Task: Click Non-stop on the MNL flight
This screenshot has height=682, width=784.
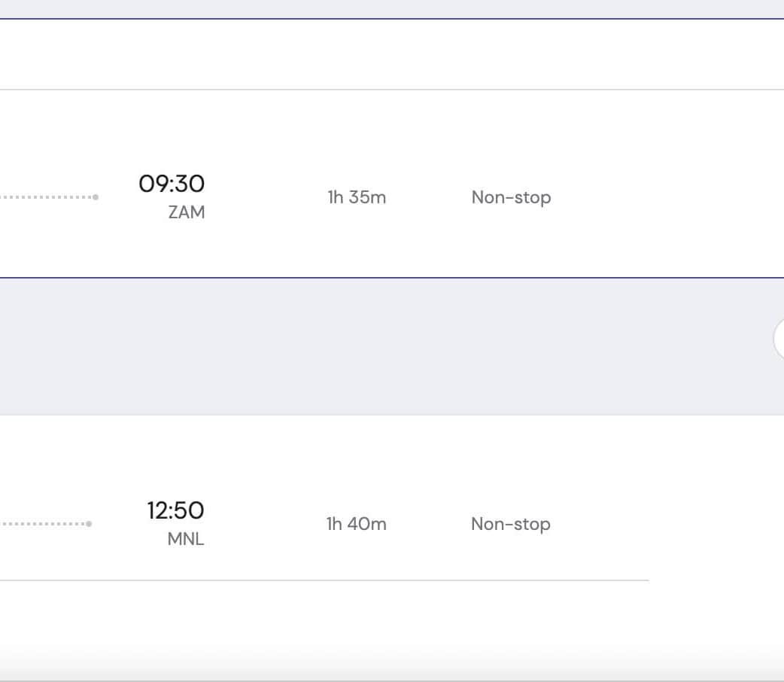Action: (x=511, y=524)
